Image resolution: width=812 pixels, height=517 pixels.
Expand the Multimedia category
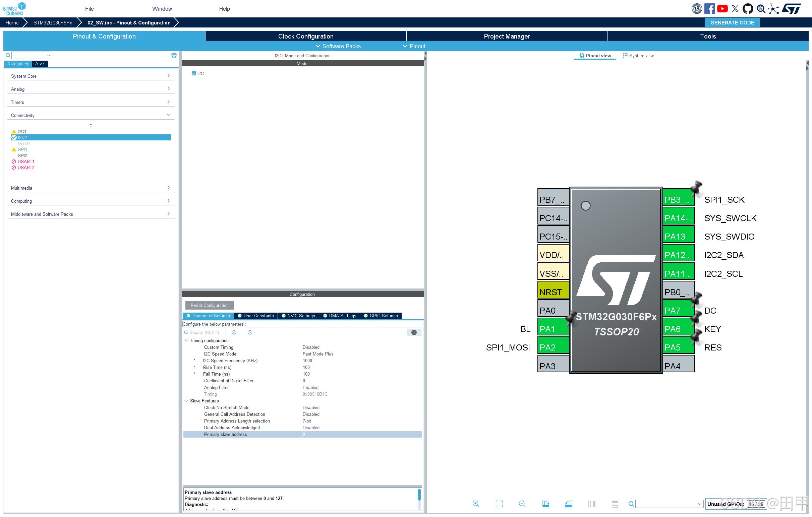tap(91, 188)
